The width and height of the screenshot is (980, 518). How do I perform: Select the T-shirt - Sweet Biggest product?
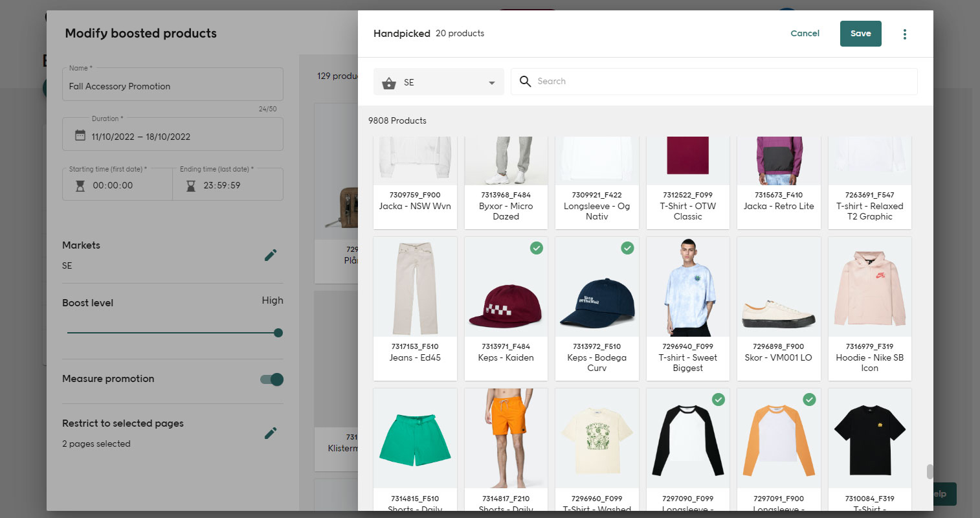(x=687, y=309)
